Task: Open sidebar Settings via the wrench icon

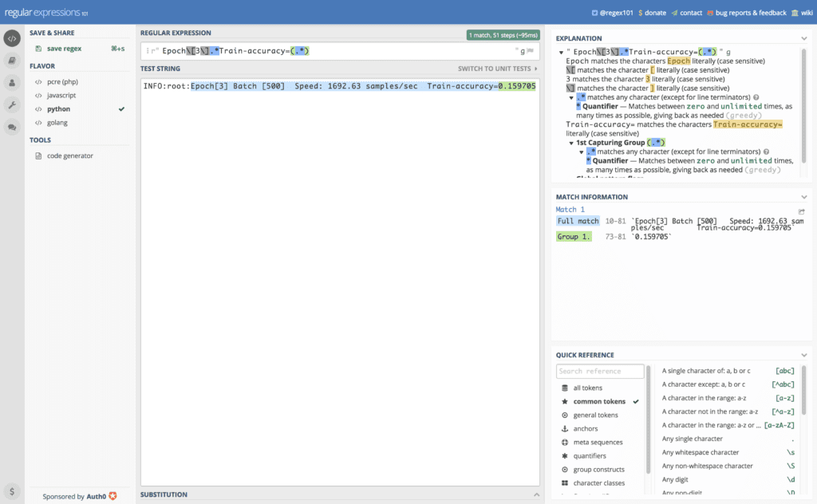Action: point(11,104)
